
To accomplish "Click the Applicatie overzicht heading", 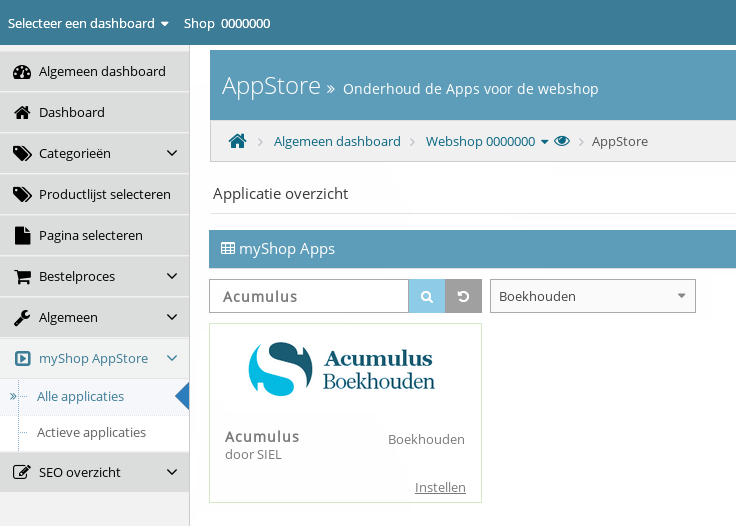I will [281, 193].
